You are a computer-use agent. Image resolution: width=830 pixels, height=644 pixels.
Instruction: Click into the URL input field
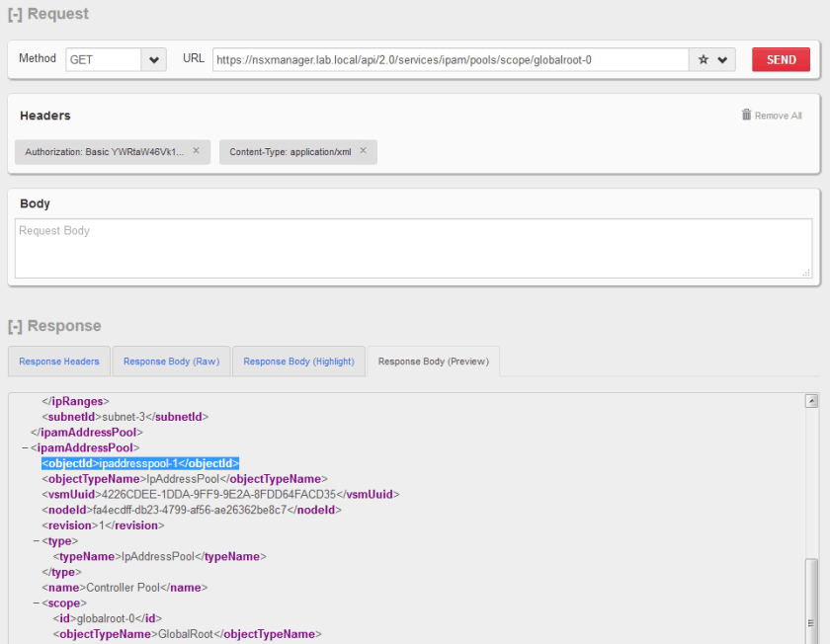tap(450, 60)
